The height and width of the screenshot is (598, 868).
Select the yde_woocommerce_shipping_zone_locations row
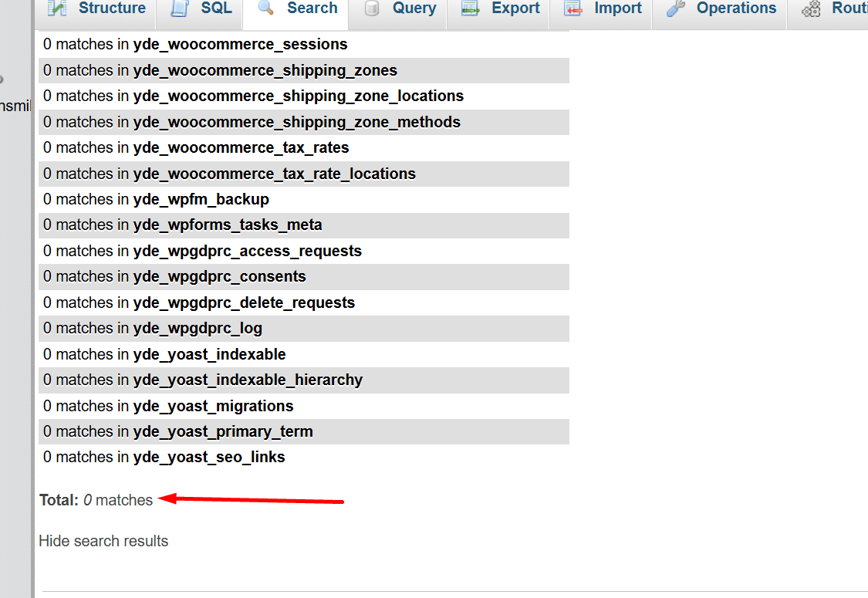304,96
